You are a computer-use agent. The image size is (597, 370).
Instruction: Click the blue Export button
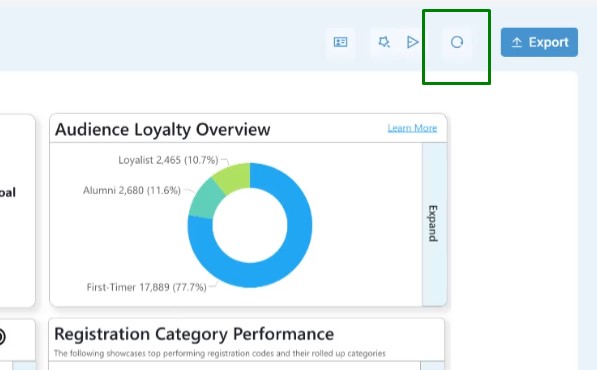click(x=539, y=42)
